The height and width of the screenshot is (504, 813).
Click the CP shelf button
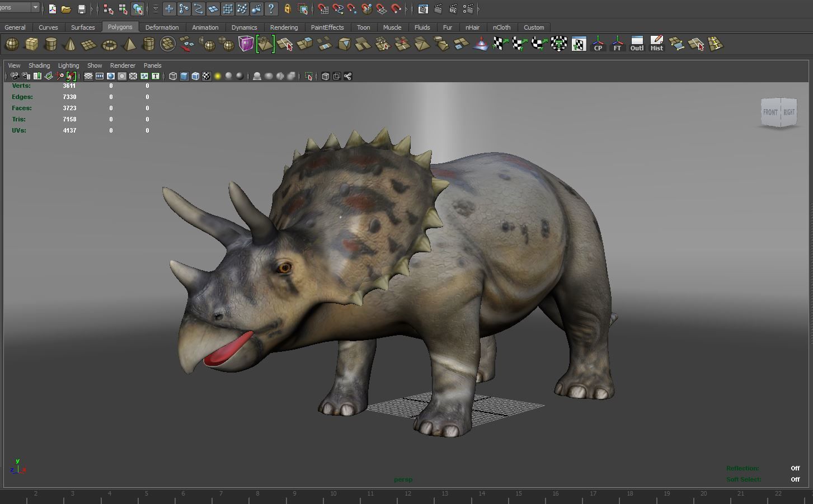pyautogui.click(x=598, y=44)
